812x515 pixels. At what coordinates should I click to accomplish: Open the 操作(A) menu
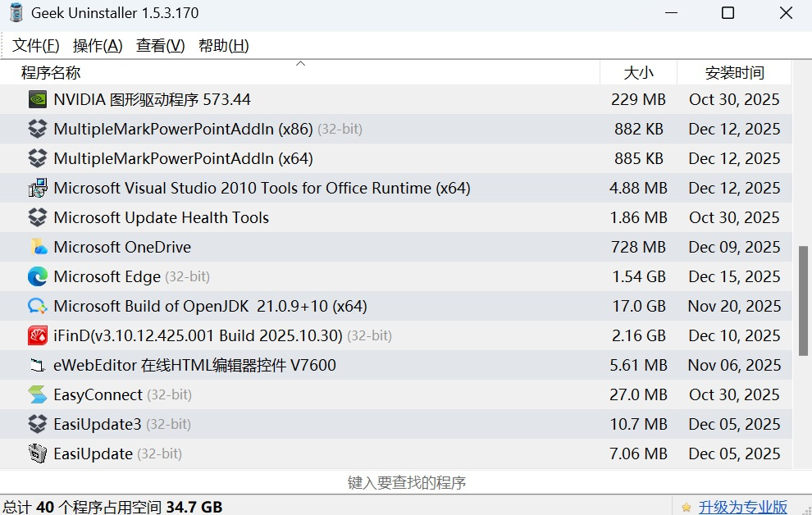pos(98,46)
